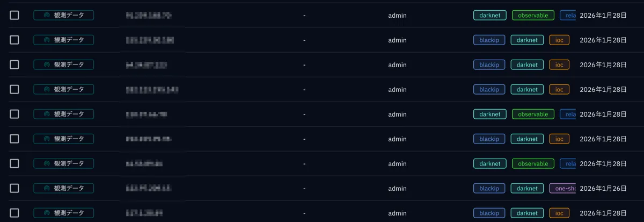
Task: Tick the last row's checkbox
Action: pyautogui.click(x=14, y=213)
